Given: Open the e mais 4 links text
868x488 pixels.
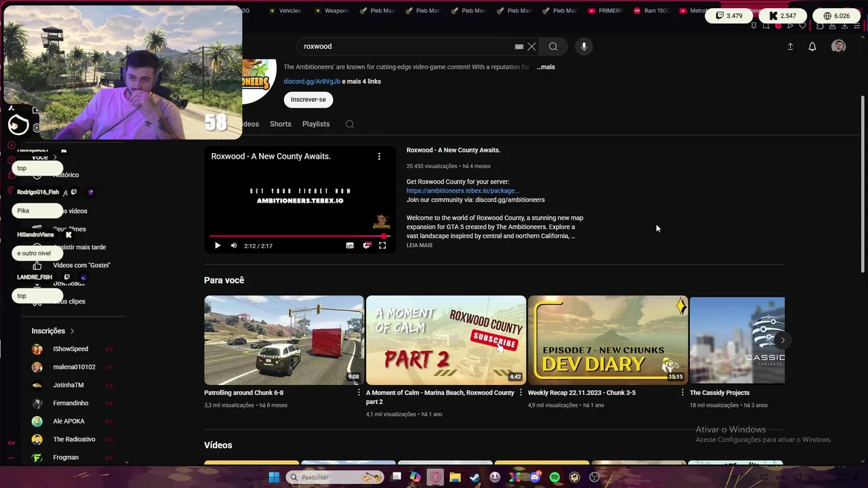Looking at the screenshot, I should pos(361,81).
